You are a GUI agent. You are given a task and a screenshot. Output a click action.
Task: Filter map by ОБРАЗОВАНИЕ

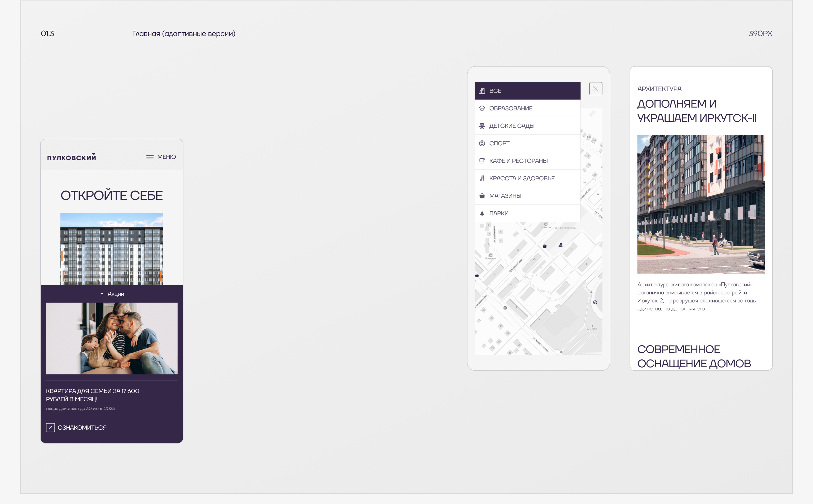point(510,108)
